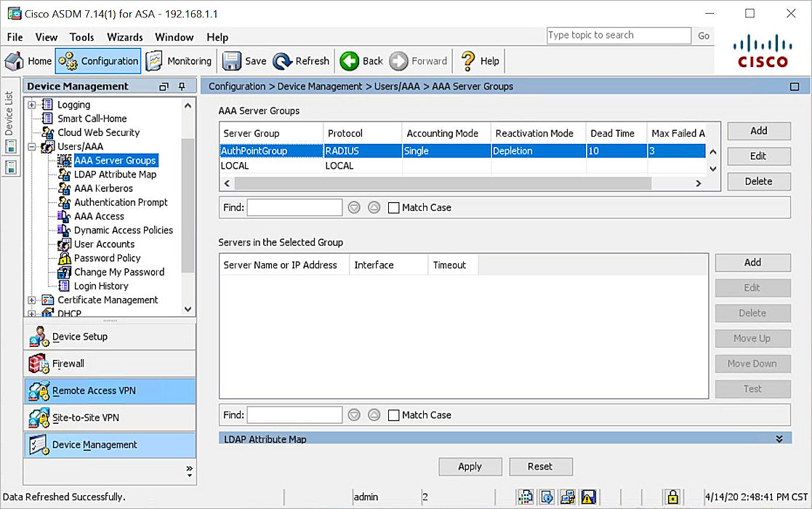Apply the AAA server group changes
The height and width of the screenshot is (509, 812).
pos(470,466)
